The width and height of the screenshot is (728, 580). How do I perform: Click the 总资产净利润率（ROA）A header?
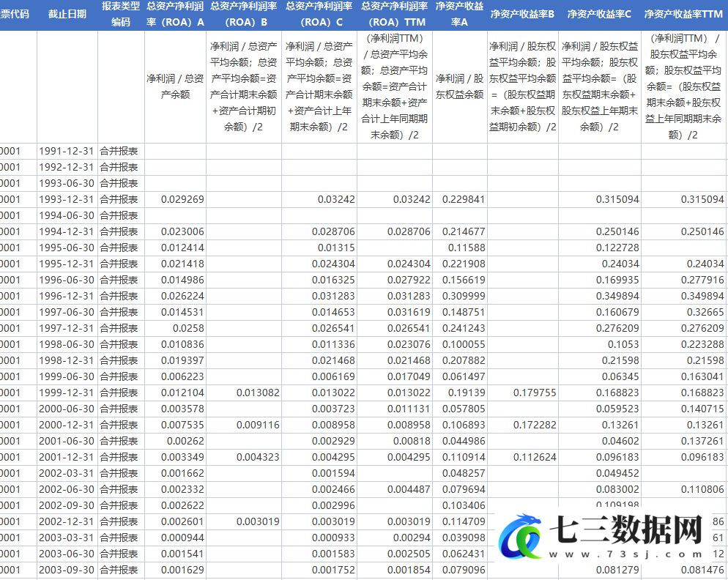[x=176, y=15]
